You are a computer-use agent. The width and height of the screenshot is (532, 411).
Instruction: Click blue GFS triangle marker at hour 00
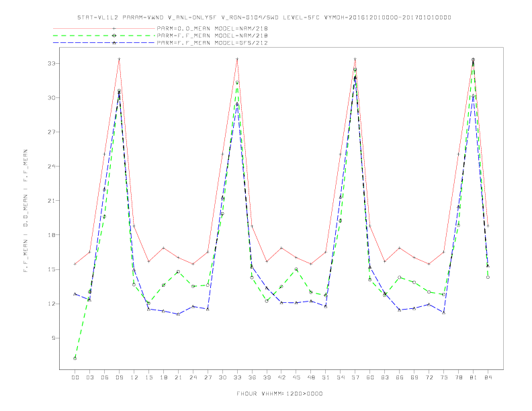click(x=75, y=294)
